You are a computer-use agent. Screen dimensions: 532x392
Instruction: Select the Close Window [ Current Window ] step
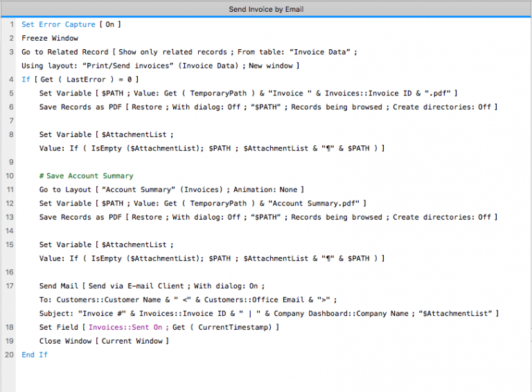(104, 341)
